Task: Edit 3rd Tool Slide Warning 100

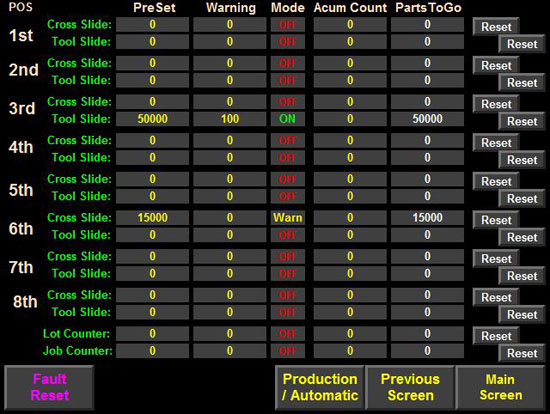Action: [230, 119]
